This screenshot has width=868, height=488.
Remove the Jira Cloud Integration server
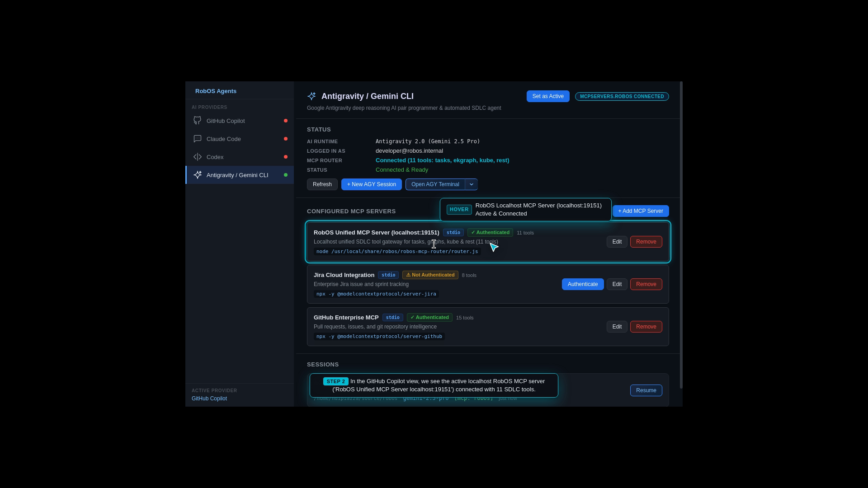646,284
